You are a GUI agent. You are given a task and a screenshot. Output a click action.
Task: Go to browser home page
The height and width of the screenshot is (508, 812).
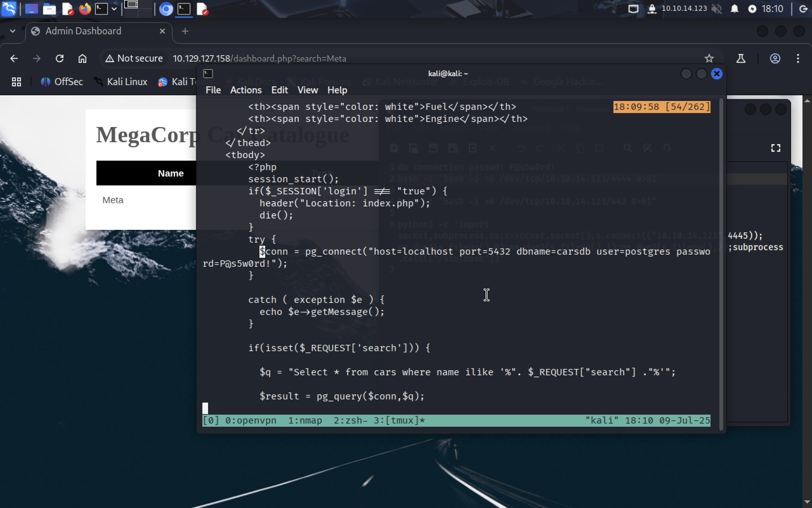(82, 58)
